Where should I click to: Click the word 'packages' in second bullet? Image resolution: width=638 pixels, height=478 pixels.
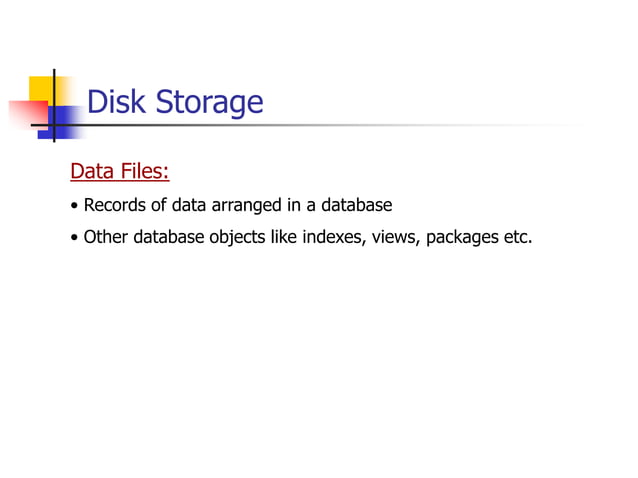462,238
